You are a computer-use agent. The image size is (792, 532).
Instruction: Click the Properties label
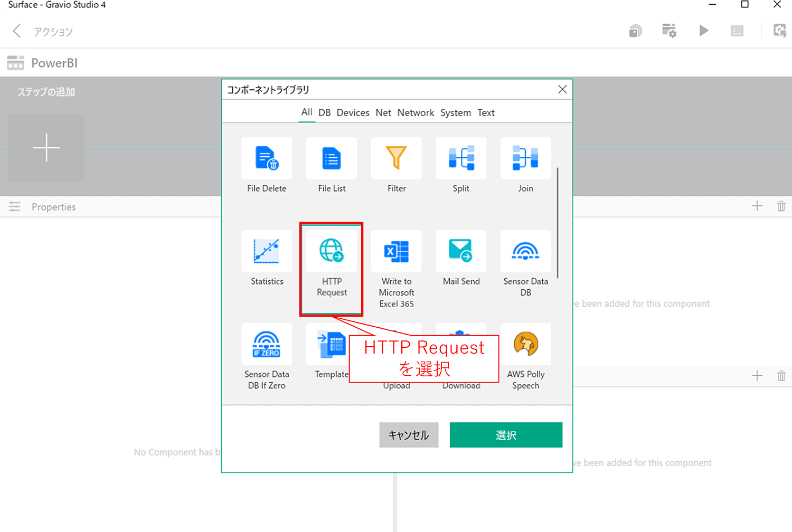point(54,207)
